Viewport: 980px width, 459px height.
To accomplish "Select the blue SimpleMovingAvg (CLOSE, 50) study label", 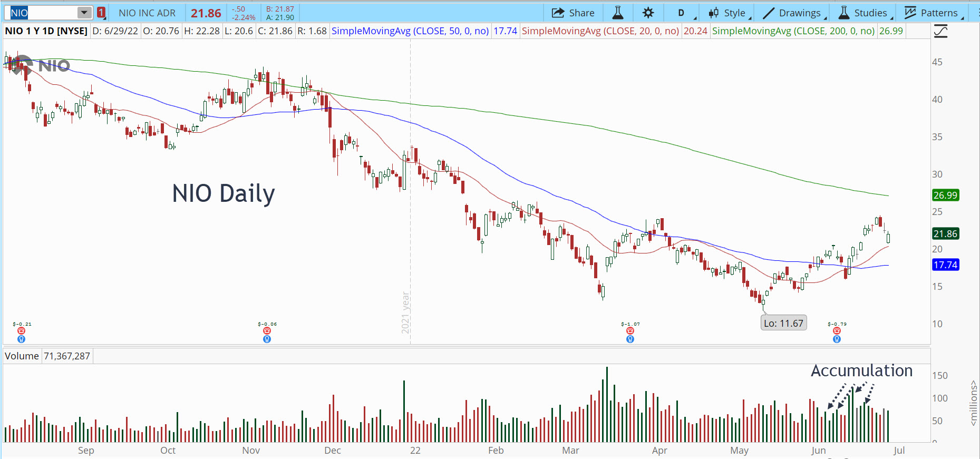I will 410,31.
